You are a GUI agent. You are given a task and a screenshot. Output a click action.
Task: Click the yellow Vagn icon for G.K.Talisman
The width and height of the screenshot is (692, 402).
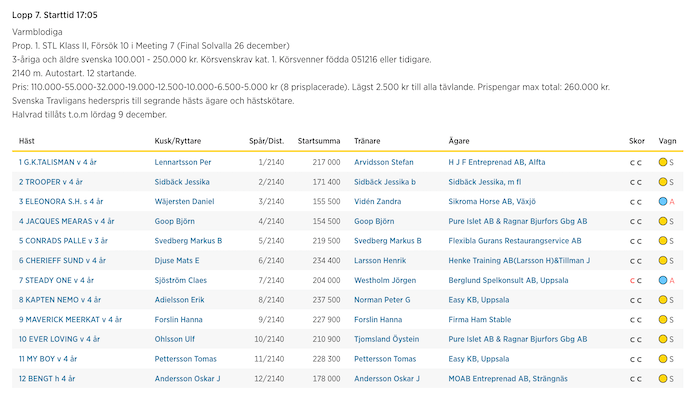click(x=662, y=162)
